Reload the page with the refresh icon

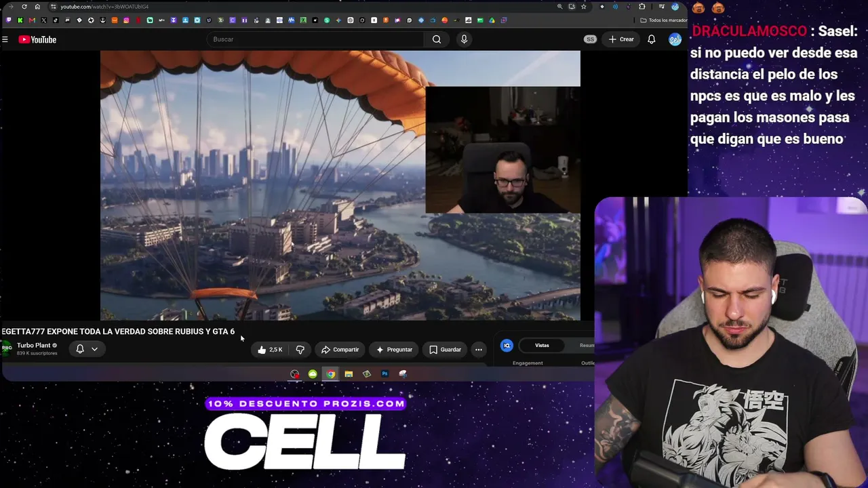[24, 7]
